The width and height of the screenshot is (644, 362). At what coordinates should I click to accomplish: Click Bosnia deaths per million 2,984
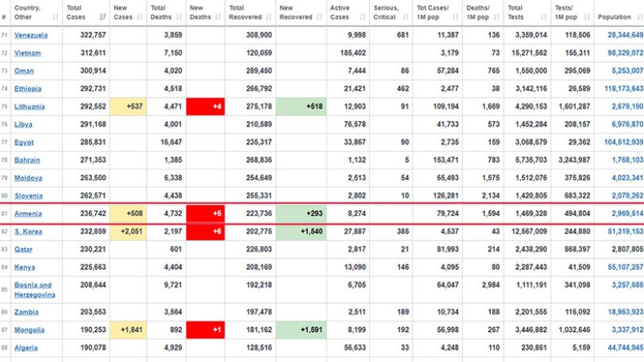491,285
